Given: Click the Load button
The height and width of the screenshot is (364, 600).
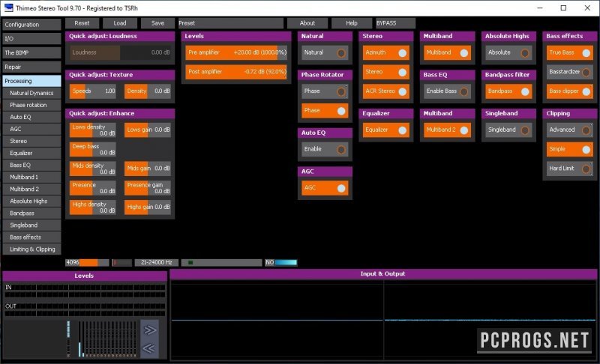Looking at the screenshot, I should coord(120,23).
